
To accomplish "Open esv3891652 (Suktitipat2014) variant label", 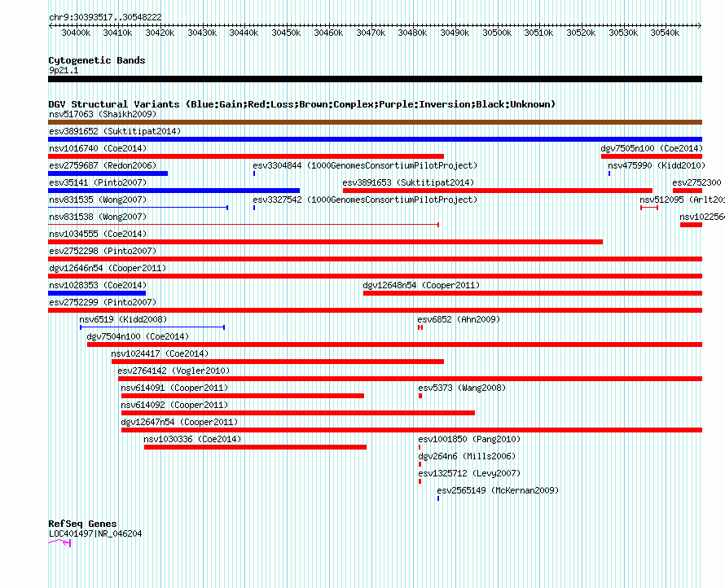I will [x=115, y=131].
